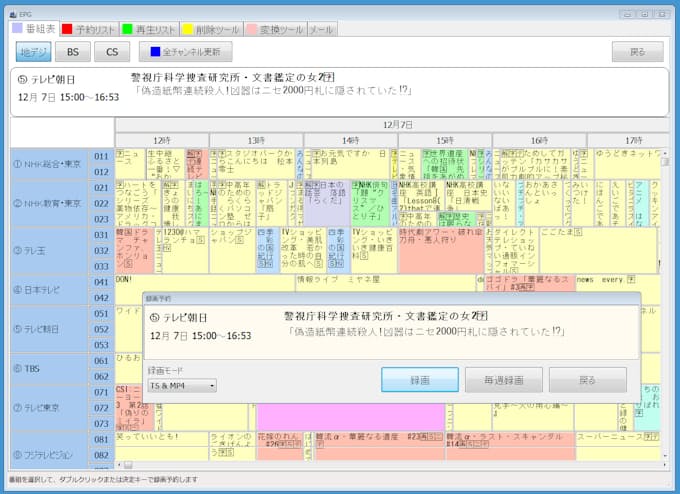This screenshot has height=494, width=680.
Task: Expand the 録画モード TS & MP4 dropdown
Action: pos(182,385)
